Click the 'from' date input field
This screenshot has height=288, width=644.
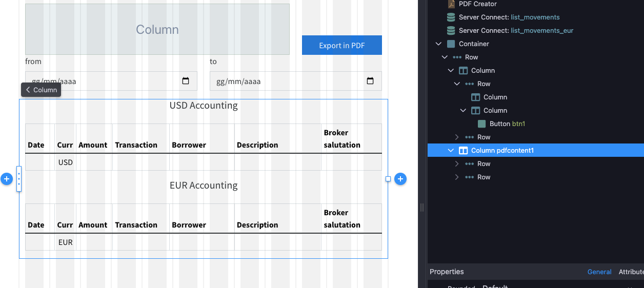(x=111, y=81)
